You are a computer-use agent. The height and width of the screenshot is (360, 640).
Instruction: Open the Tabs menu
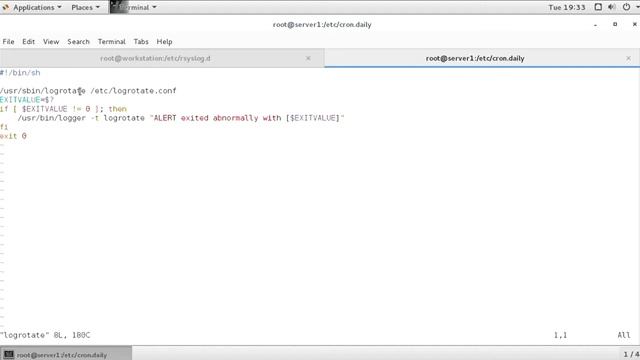(141, 42)
